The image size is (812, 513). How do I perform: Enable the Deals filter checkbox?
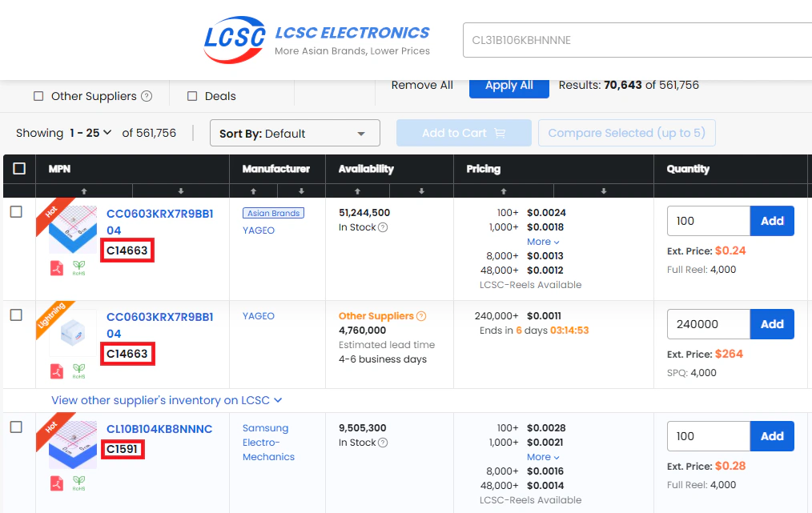click(192, 96)
